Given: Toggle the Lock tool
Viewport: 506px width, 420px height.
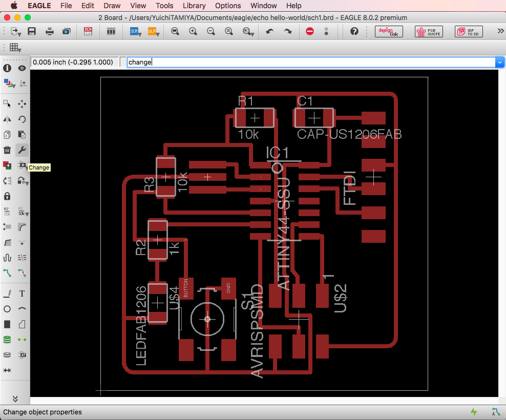Looking at the screenshot, I should pos(7,196).
